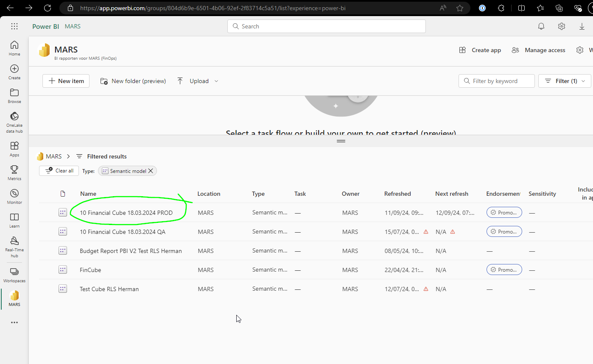Remove the Semantic model filter chip
593x364 pixels.
(x=151, y=171)
